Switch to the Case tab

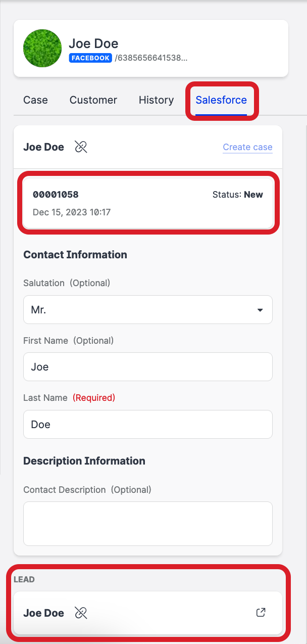pyautogui.click(x=35, y=100)
